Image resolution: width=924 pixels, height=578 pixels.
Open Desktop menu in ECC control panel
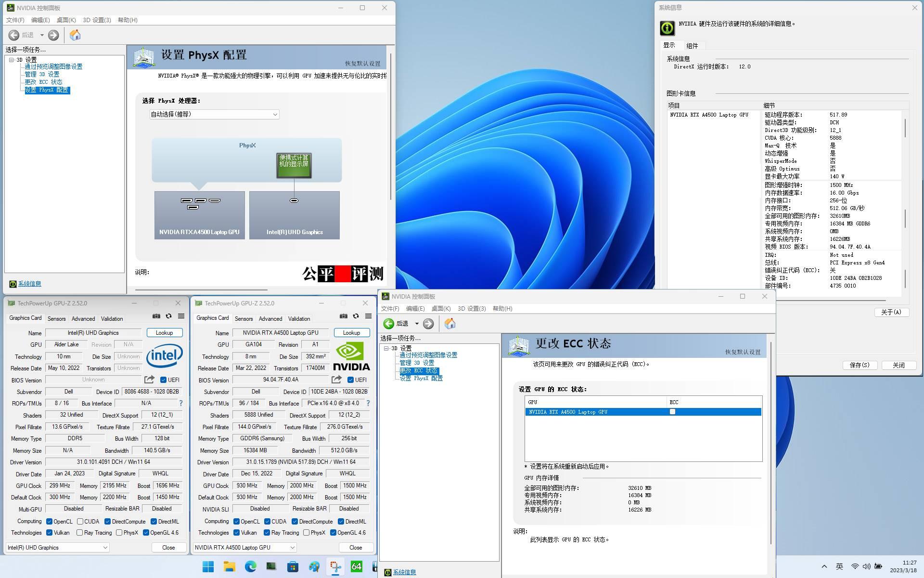441,309
